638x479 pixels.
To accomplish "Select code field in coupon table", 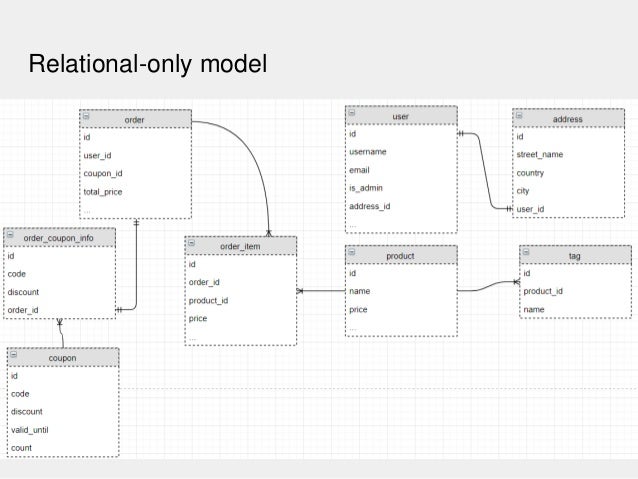I will [x=63, y=394].
